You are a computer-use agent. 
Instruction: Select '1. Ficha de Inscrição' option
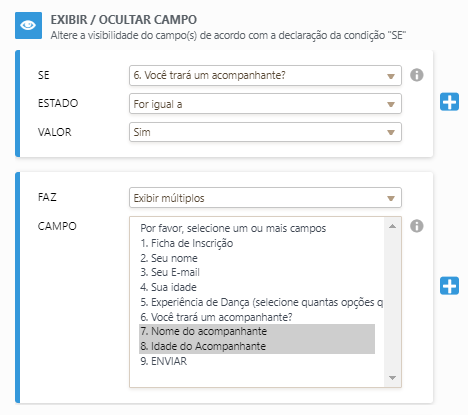257,243
